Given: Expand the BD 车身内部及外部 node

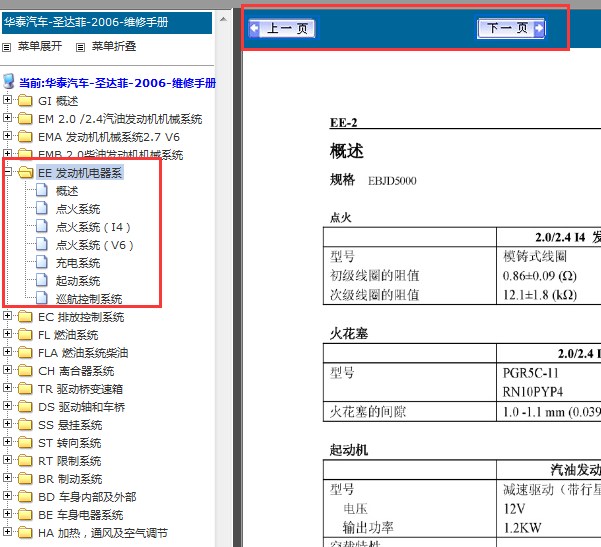Looking at the screenshot, I should click(7, 496).
